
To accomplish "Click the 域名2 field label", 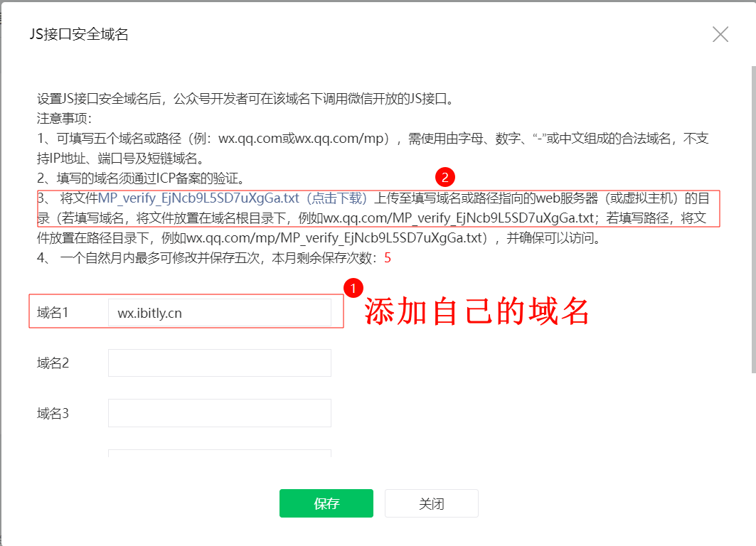I will (x=52, y=363).
